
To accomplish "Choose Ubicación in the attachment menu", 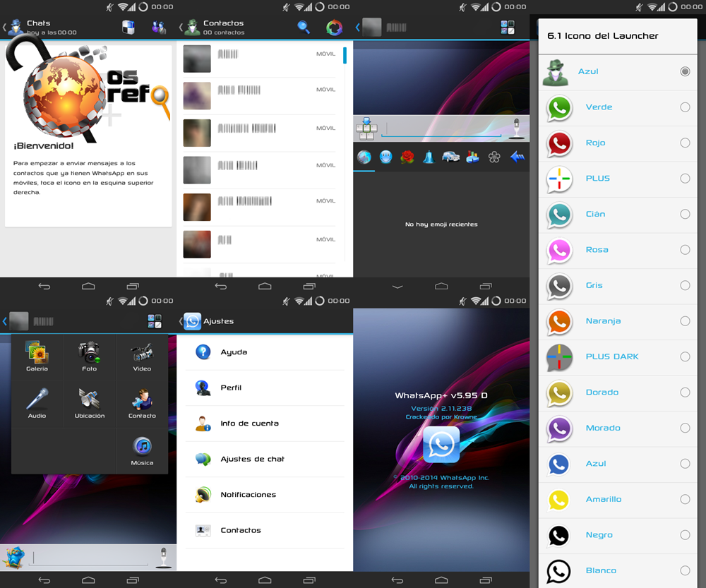I will pyautogui.click(x=89, y=403).
